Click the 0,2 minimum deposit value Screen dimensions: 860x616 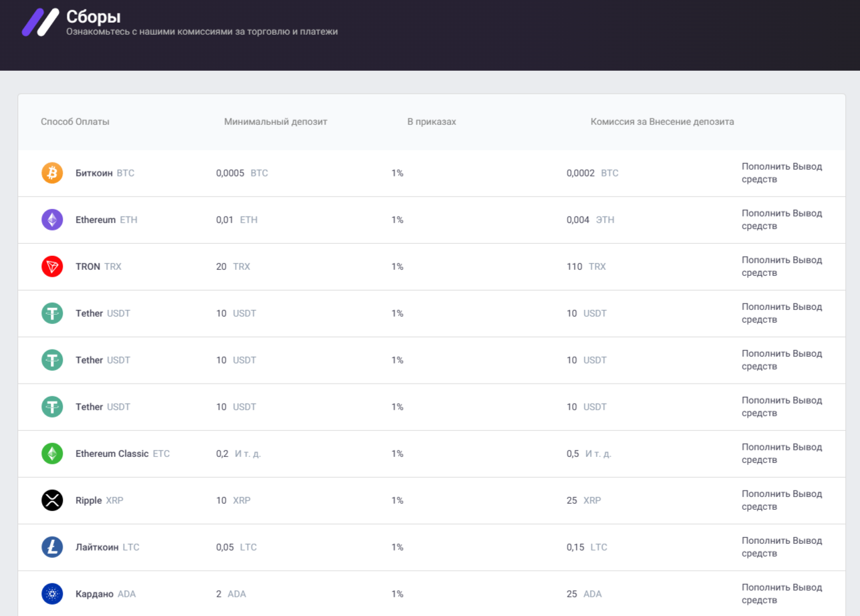(x=239, y=454)
